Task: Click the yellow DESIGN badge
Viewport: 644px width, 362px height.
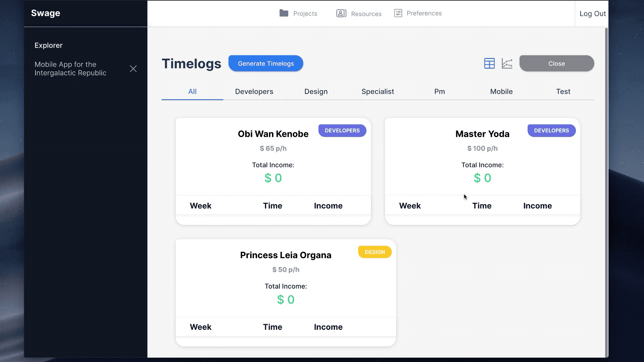Action: click(x=375, y=252)
